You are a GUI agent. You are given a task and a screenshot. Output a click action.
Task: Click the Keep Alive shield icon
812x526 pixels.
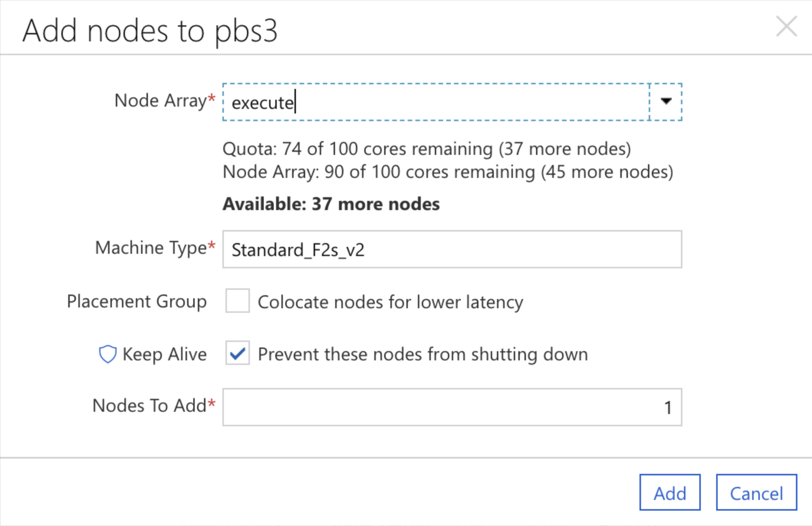(x=108, y=354)
